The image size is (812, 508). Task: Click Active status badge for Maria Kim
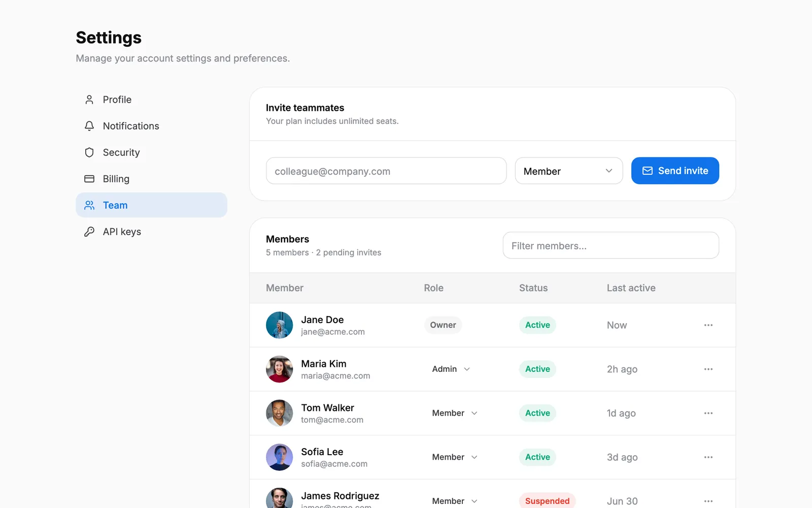click(537, 369)
